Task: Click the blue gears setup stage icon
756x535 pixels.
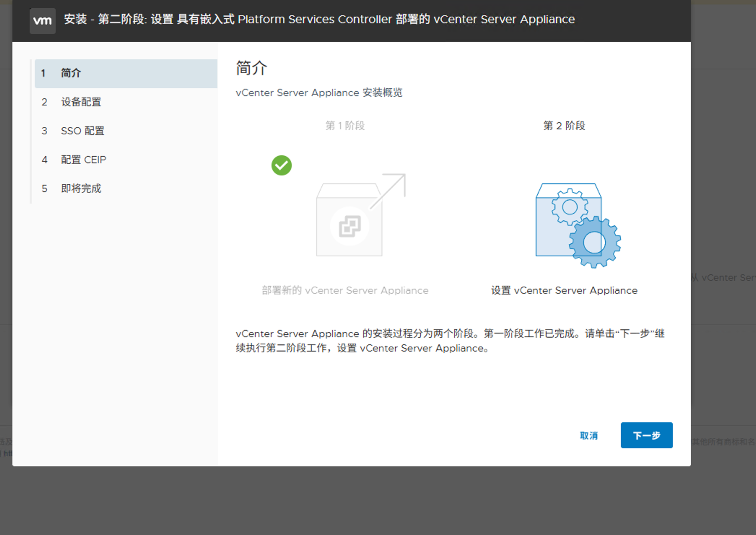Action: click(578, 226)
